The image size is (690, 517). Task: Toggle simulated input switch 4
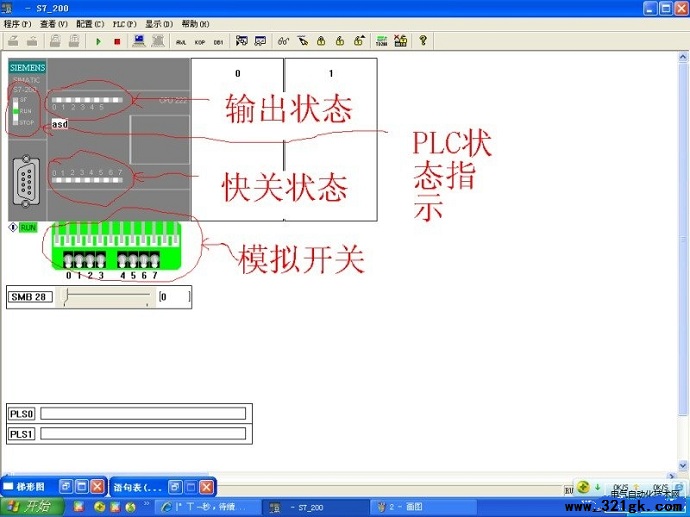click(122, 260)
